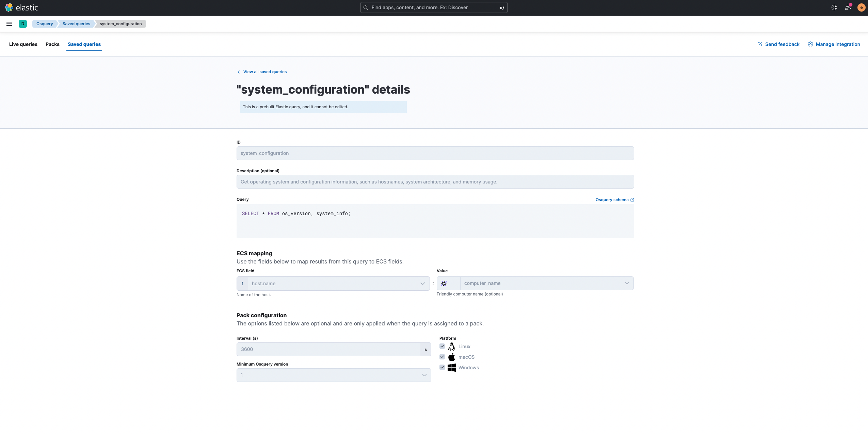Open the Minimum Osquery version dropdown

click(x=424, y=375)
